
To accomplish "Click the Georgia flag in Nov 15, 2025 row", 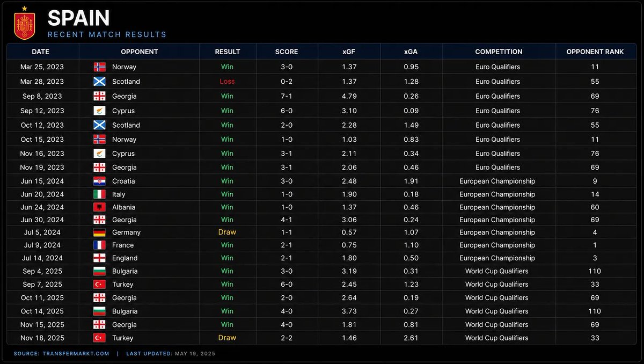I will [x=100, y=325].
